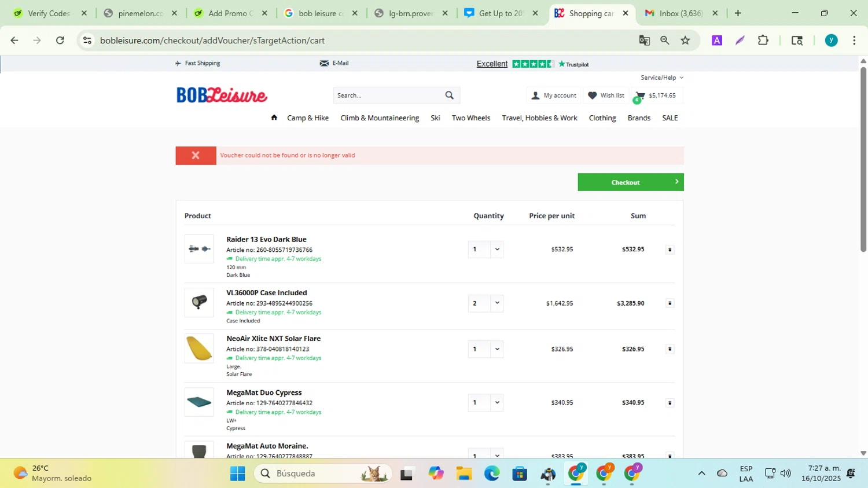The image size is (868, 488).
Task: Open the Chrome three-dot menu
Action: click(x=854, y=41)
